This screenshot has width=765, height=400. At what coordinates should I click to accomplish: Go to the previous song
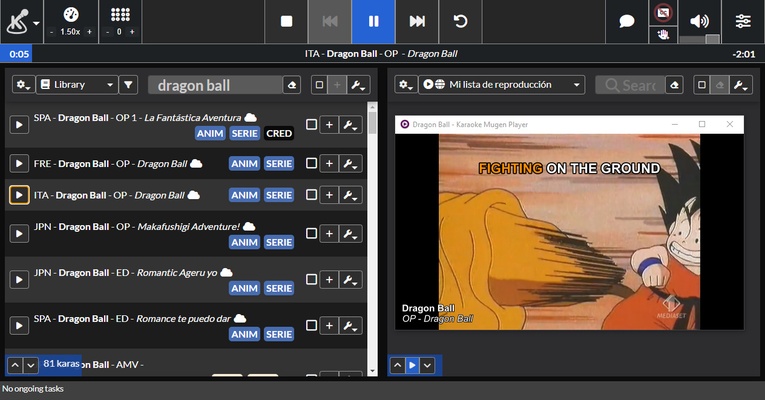(330, 21)
